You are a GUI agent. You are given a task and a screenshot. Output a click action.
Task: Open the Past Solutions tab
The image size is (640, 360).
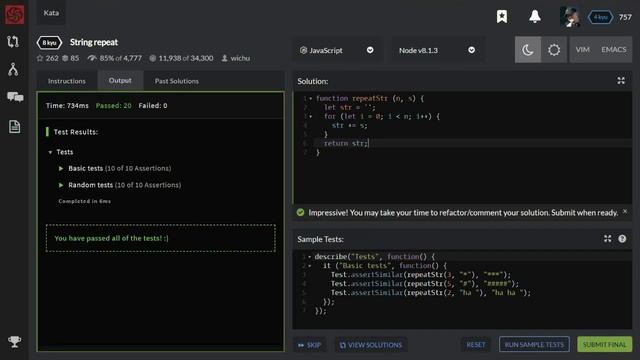[x=177, y=81]
